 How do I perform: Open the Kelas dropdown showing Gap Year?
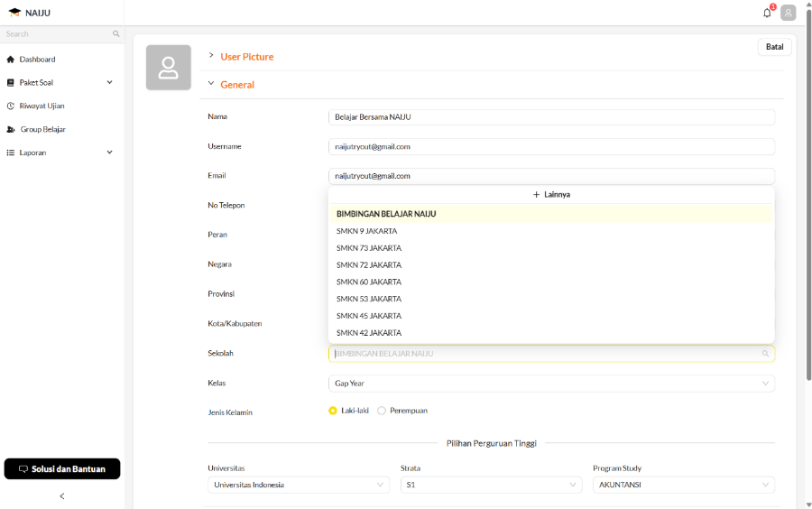[551, 384]
